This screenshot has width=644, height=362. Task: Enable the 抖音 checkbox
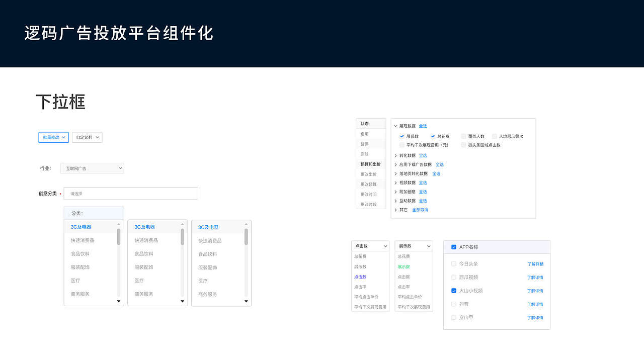(454, 304)
